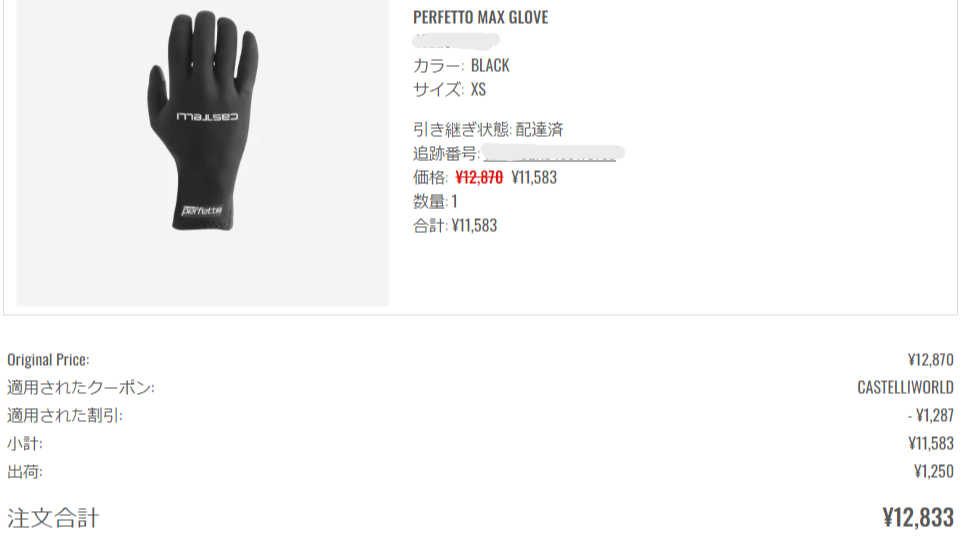Select the struck-through price ¥12,870
The height and width of the screenshot is (541, 962).
pyautogui.click(x=479, y=177)
